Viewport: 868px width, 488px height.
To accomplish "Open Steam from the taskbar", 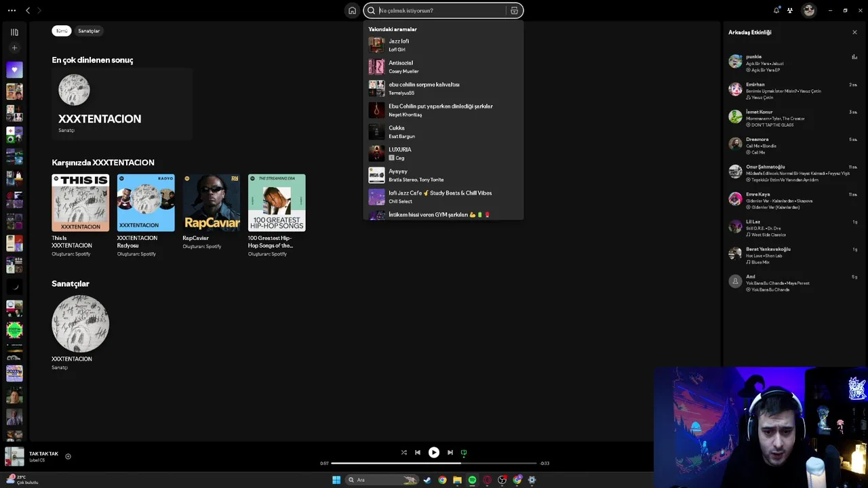I will click(427, 480).
